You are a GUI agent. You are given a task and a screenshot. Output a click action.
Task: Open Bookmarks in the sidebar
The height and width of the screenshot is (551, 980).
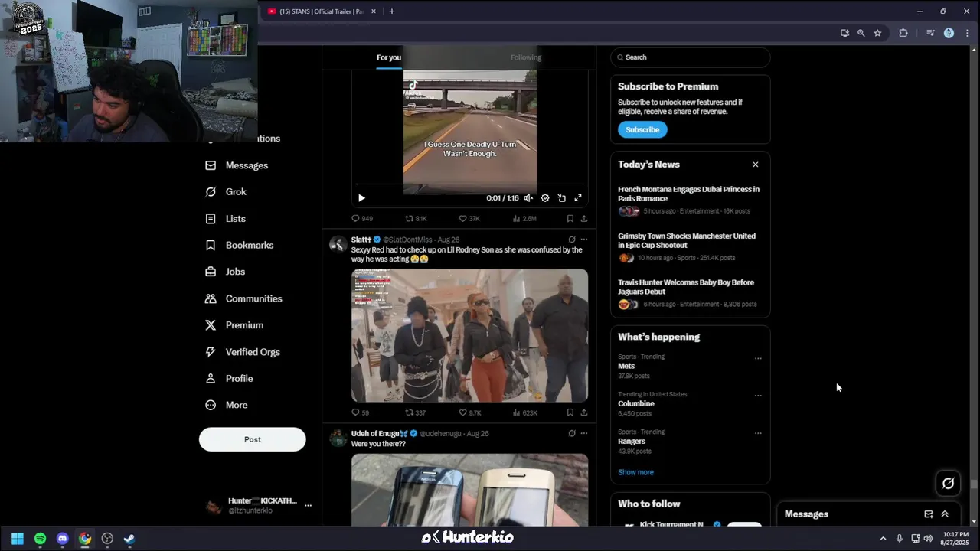[240, 246]
